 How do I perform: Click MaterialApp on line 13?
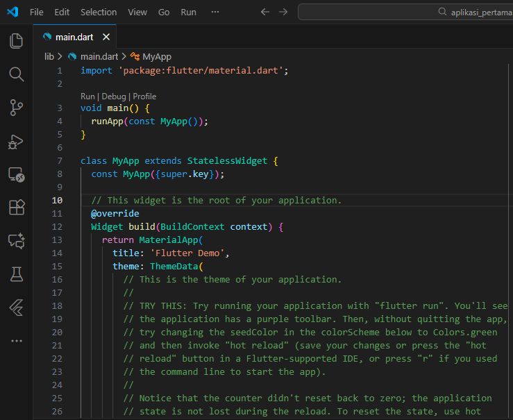[169, 240]
